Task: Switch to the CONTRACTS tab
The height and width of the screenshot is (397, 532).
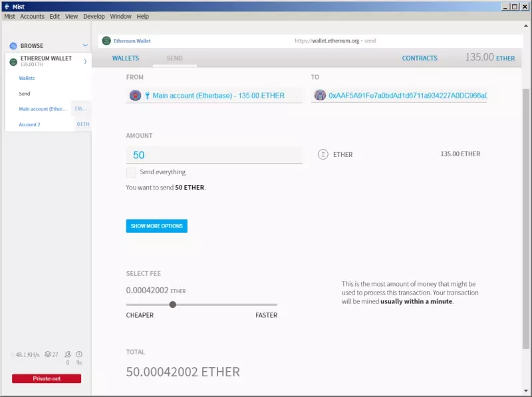Action: (420, 59)
